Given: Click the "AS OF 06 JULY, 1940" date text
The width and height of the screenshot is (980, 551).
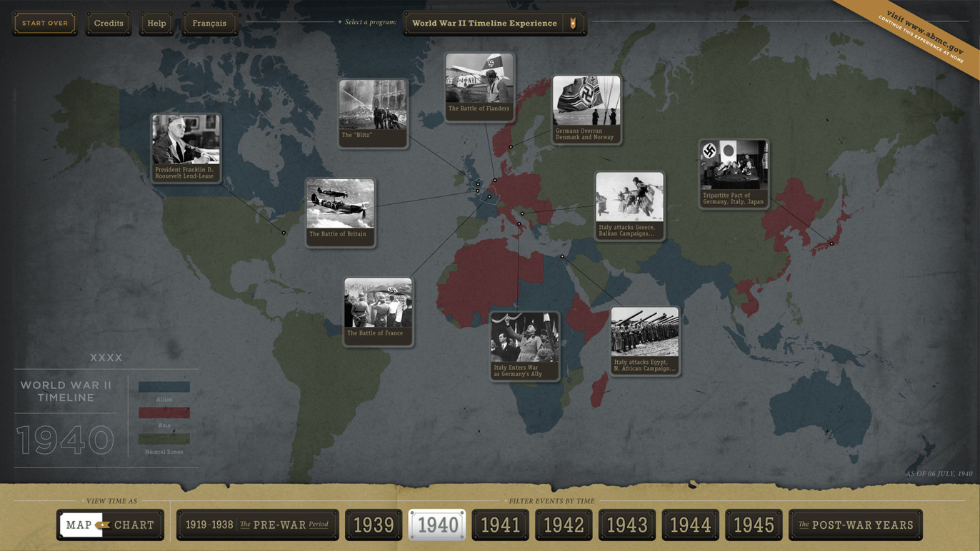Looking at the screenshot, I should (x=939, y=474).
